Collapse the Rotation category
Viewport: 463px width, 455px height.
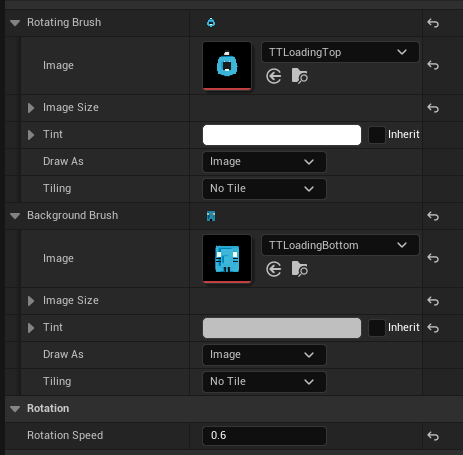15,409
